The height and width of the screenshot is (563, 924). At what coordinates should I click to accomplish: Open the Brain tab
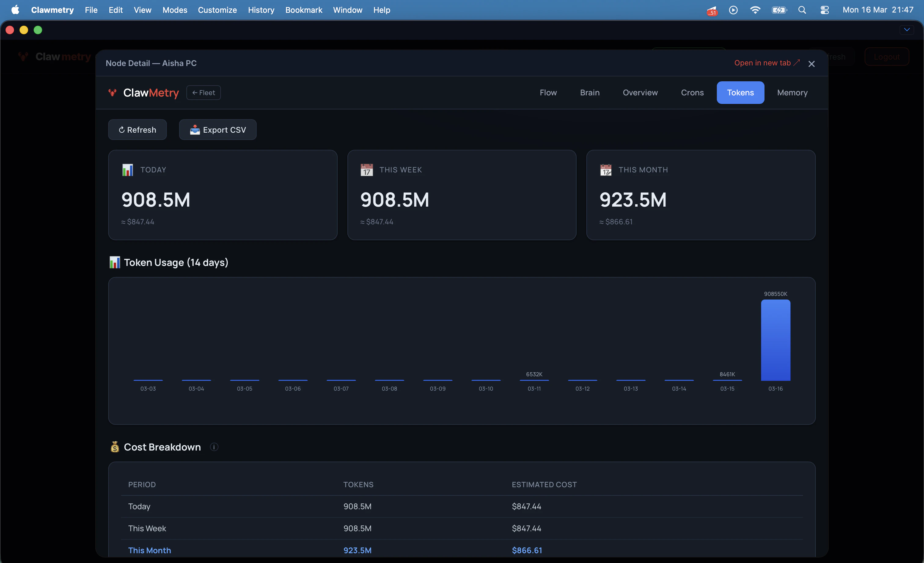[x=589, y=93]
